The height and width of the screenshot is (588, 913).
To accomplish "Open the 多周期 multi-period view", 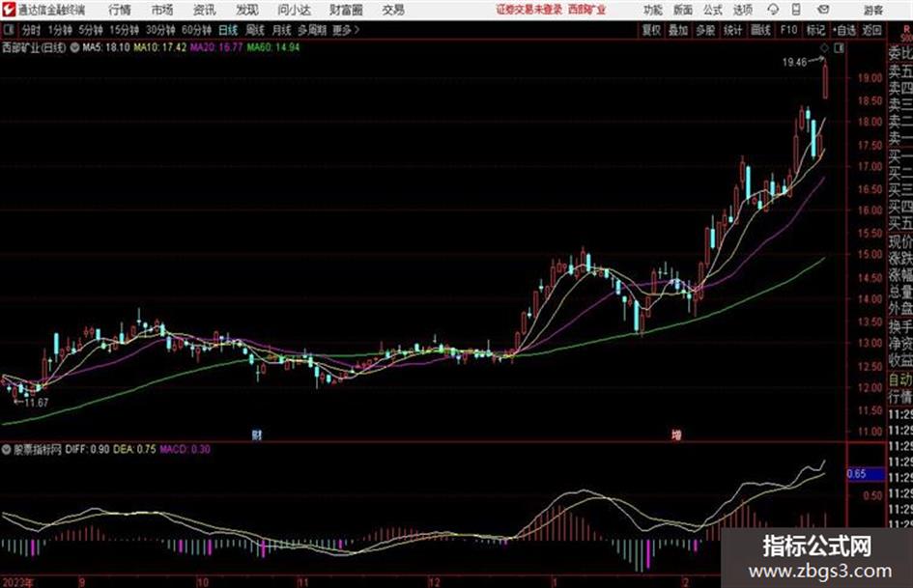I will click(x=312, y=30).
